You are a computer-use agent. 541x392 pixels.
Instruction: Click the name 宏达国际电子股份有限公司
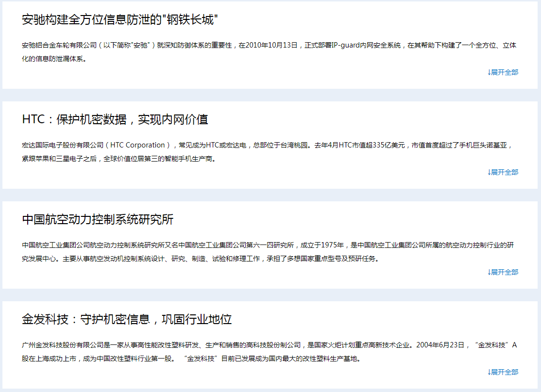(63, 145)
